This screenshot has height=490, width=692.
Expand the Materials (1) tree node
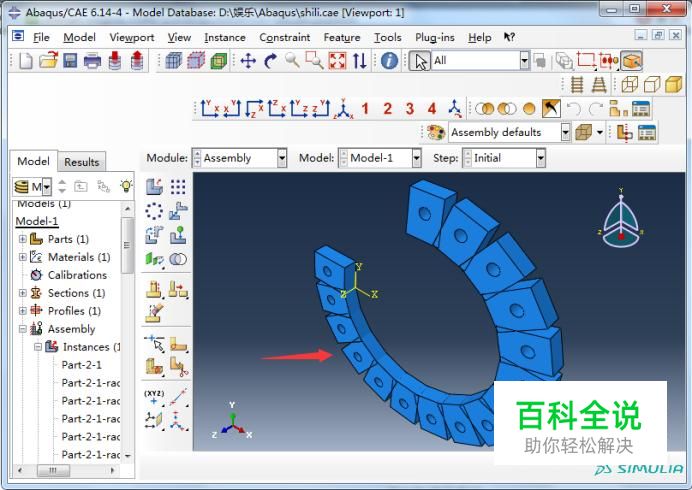coord(23,257)
